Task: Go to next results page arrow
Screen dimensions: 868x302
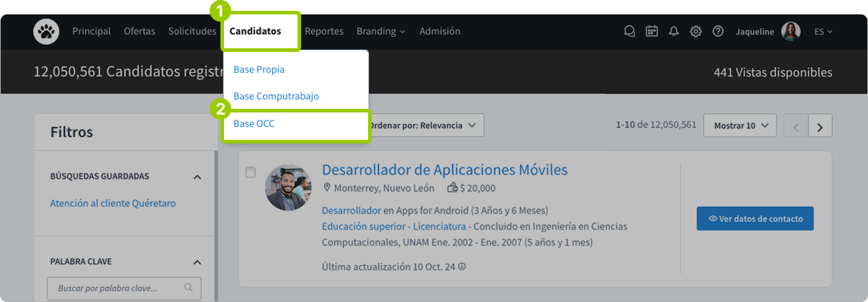Action: 820,125
